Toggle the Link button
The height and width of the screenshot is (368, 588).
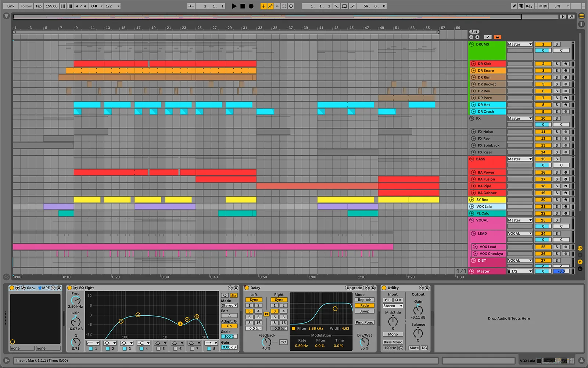click(11, 6)
